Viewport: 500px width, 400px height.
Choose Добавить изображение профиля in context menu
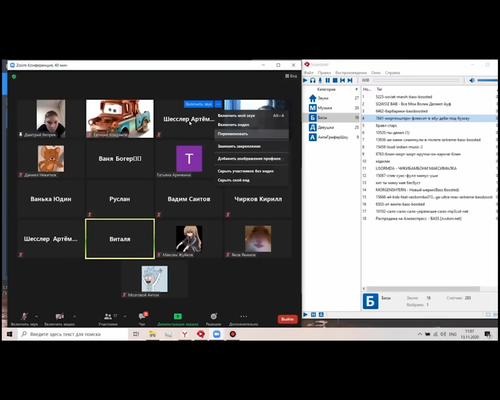(x=252, y=159)
